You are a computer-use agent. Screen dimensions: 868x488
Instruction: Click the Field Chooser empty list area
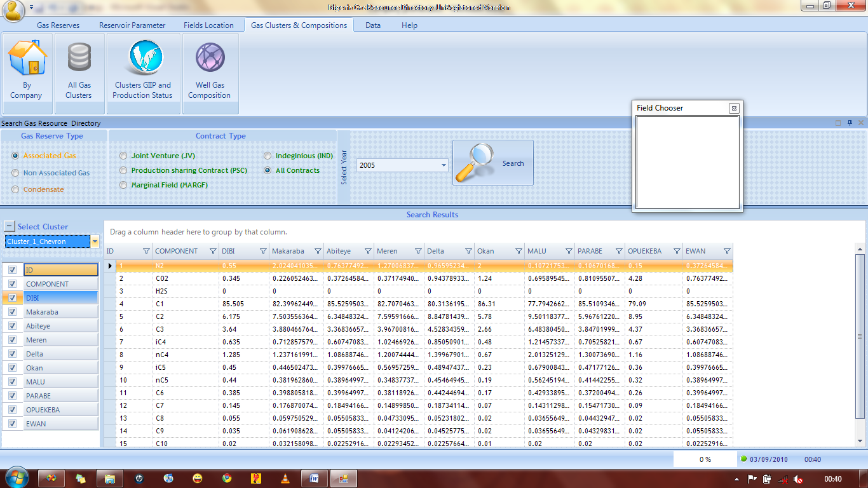(x=688, y=162)
